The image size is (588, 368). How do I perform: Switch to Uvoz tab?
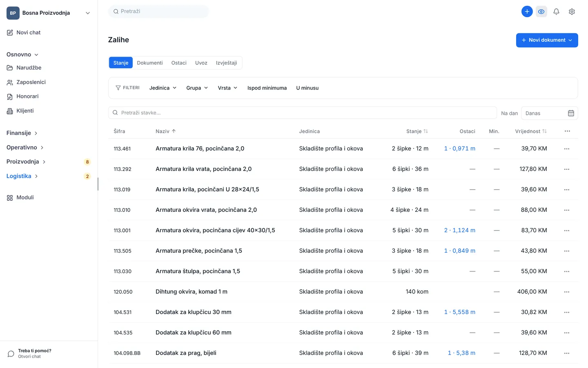tap(201, 63)
